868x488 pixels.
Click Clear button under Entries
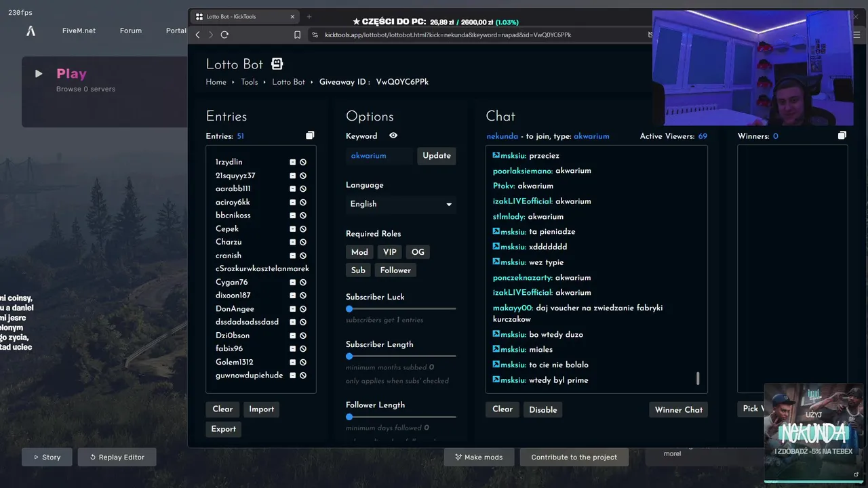(222, 409)
